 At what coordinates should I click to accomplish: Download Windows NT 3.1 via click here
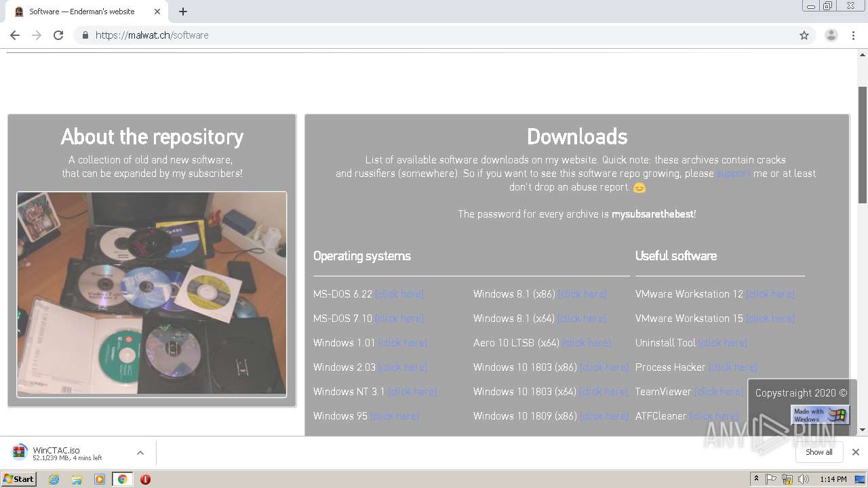pos(412,392)
